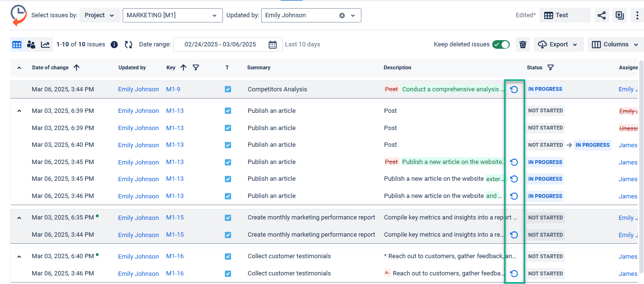This screenshot has height=284, width=644.
Task: Click the date range input field
Action: pos(220,44)
